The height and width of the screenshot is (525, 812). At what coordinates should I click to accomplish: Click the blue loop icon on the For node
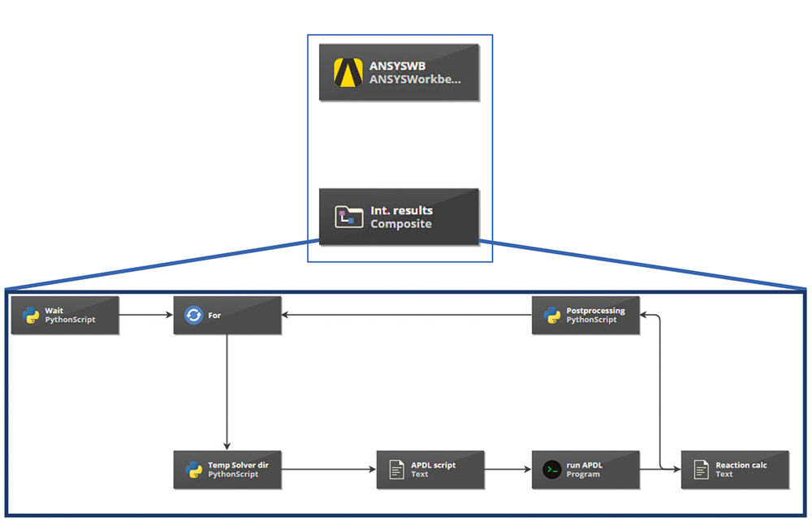click(x=193, y=315)
